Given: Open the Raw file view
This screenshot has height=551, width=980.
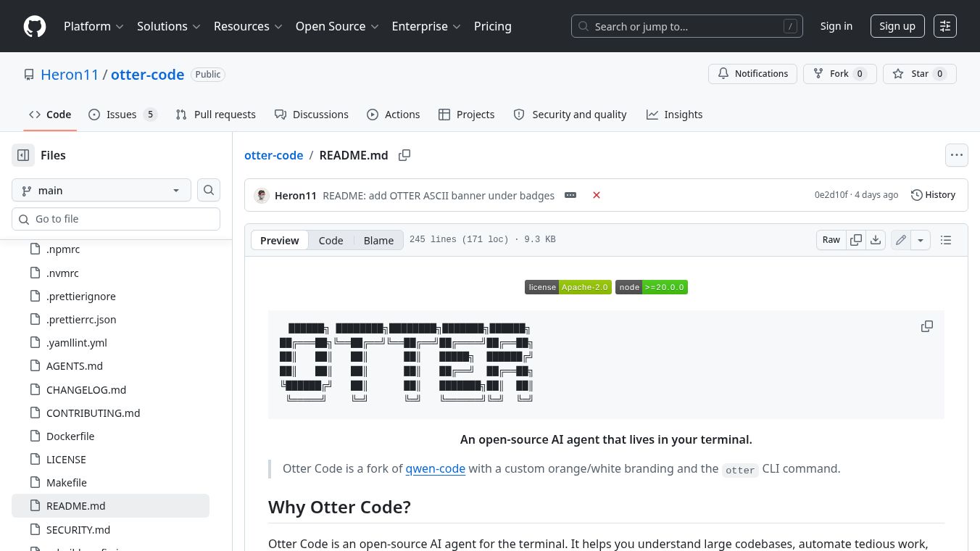Looking at the screenshot, I should [831, 240].
